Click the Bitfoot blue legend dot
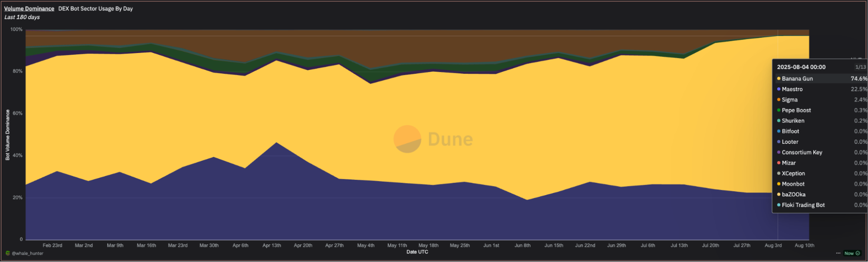868x262 pixels. tap(779, 131)
